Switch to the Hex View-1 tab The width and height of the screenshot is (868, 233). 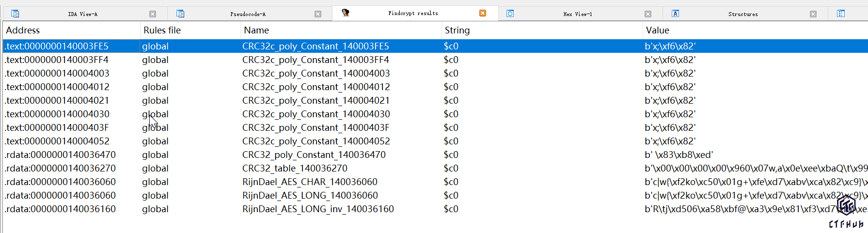click(577, 14)
